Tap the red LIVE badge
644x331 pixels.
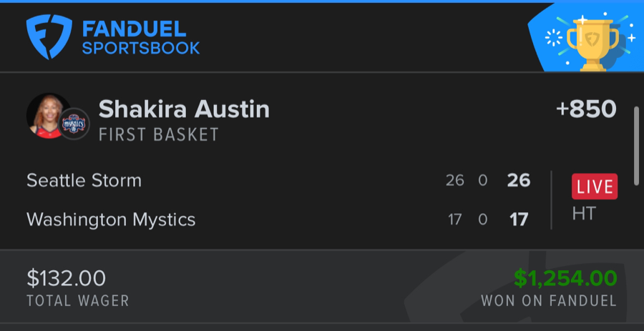coord(594,187)
